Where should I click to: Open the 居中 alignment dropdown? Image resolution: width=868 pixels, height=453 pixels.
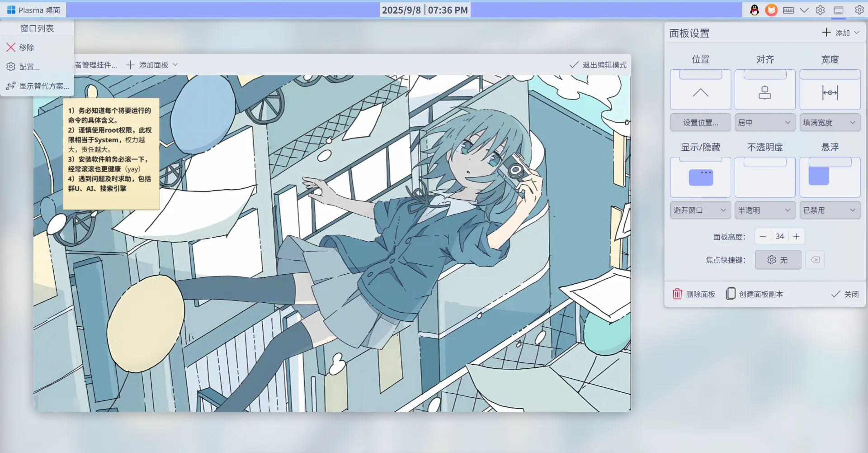point(764,123)
